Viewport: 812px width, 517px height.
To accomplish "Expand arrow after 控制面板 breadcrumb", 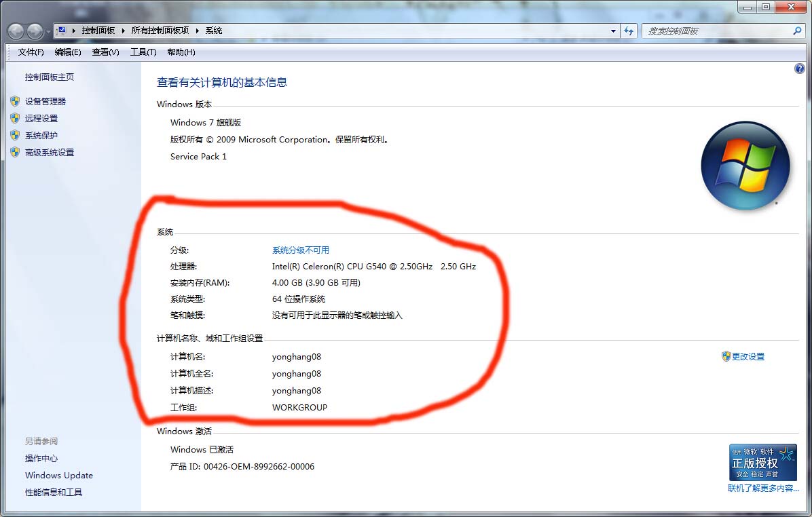I will (x=124, y=31).
